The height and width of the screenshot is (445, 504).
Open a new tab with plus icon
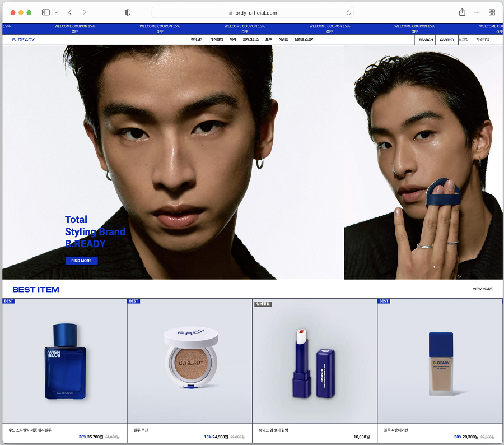[477, 12]
